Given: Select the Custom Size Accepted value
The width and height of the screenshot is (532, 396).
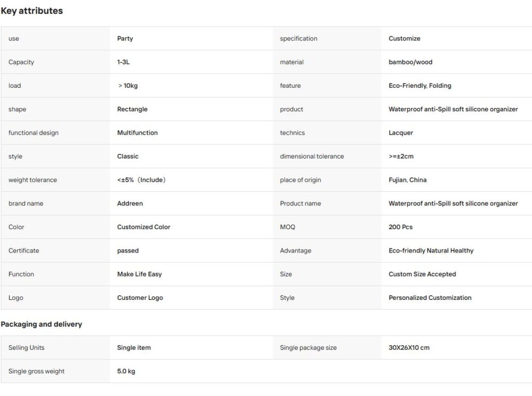Looking at the screenshot, I should (x=422, y=274).
